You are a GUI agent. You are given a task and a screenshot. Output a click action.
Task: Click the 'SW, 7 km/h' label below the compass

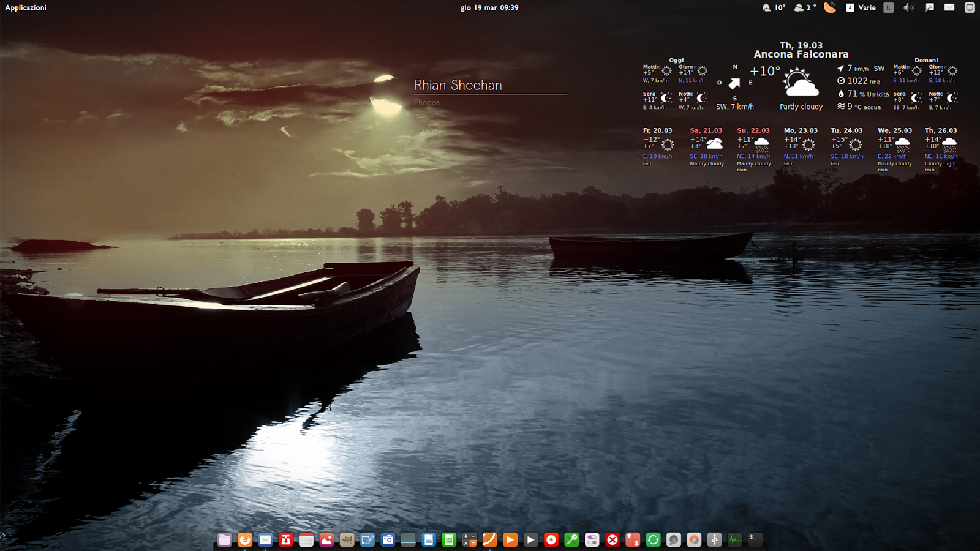[x=735, y=107]
